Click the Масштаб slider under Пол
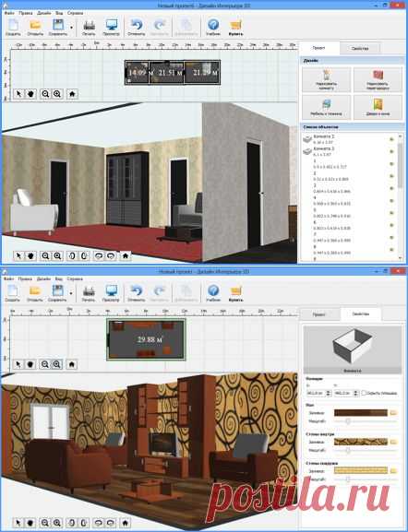The image size is (408, 532). pos(366,421)
